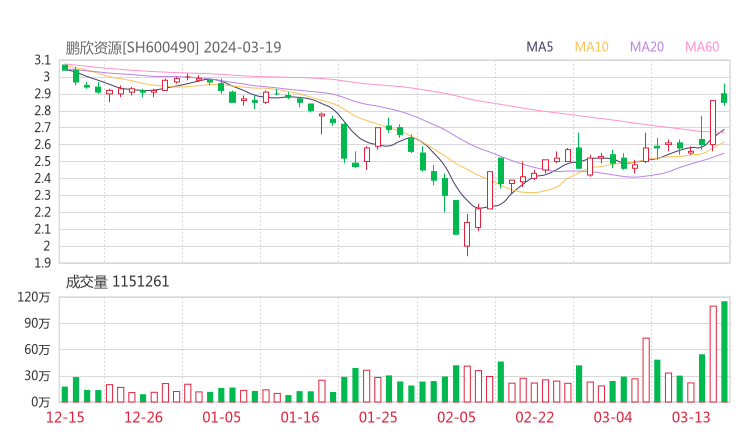Click the 12-26 date axis label

(x=143, y=417)
